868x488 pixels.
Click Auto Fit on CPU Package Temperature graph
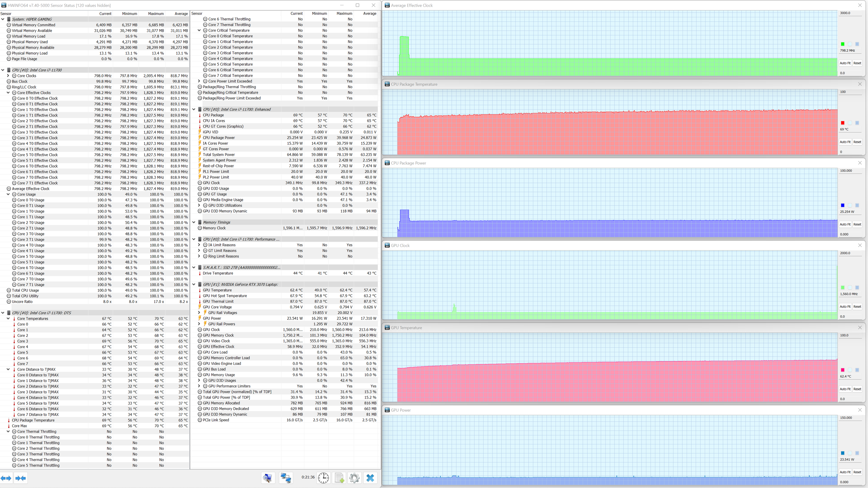[845, 142]
